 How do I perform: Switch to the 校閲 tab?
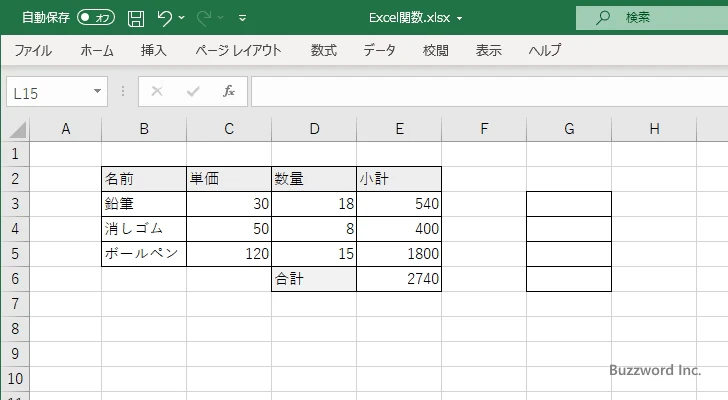point(436,50)
